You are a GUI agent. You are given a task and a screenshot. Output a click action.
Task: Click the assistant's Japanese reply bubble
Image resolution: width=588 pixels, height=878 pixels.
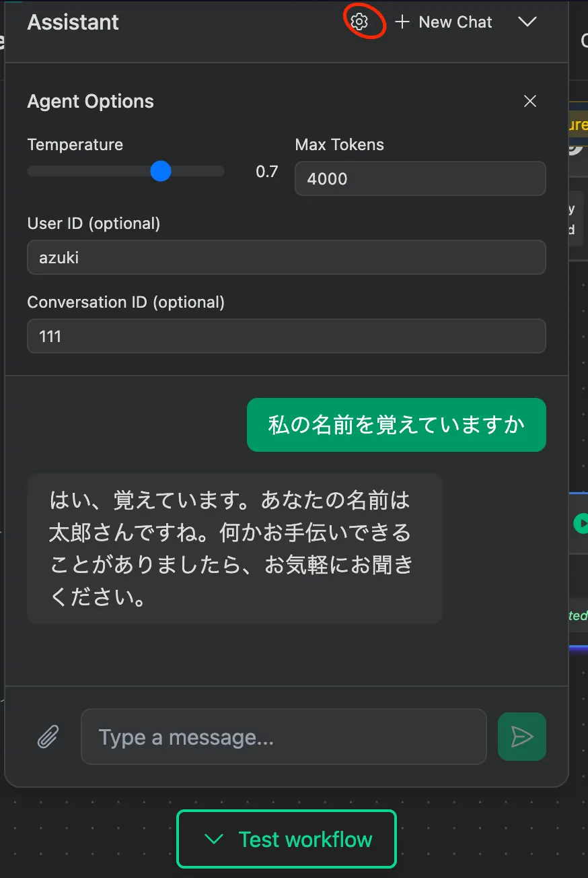click(x=235, y=549)
